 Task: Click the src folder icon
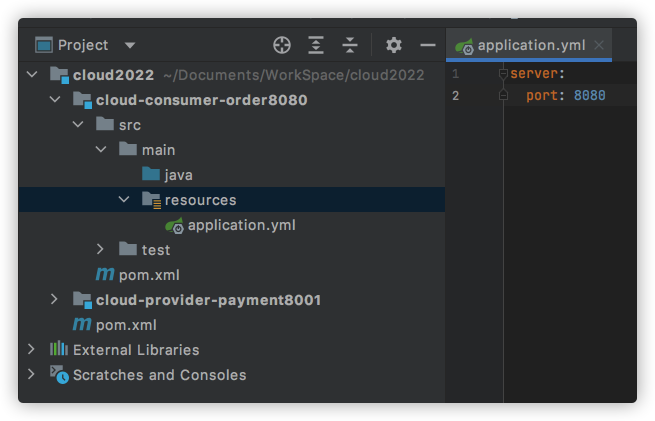click(x=105, y=124)
